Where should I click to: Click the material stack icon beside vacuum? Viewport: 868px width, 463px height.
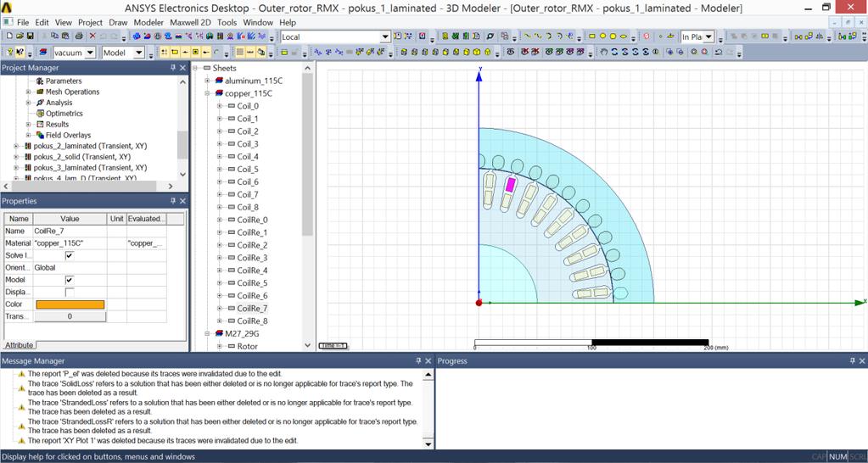pyautogui.click(x=42, y=53)
